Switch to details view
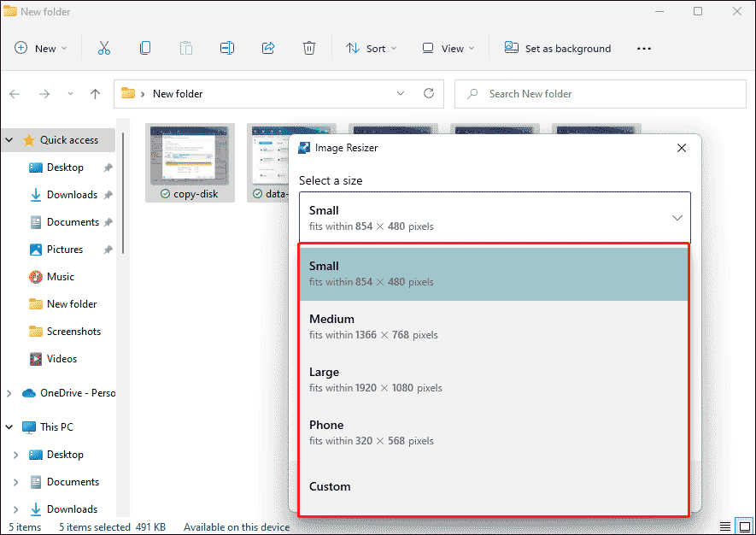The height and width of the screenshot is (535, 756). (x=725, y=526)
